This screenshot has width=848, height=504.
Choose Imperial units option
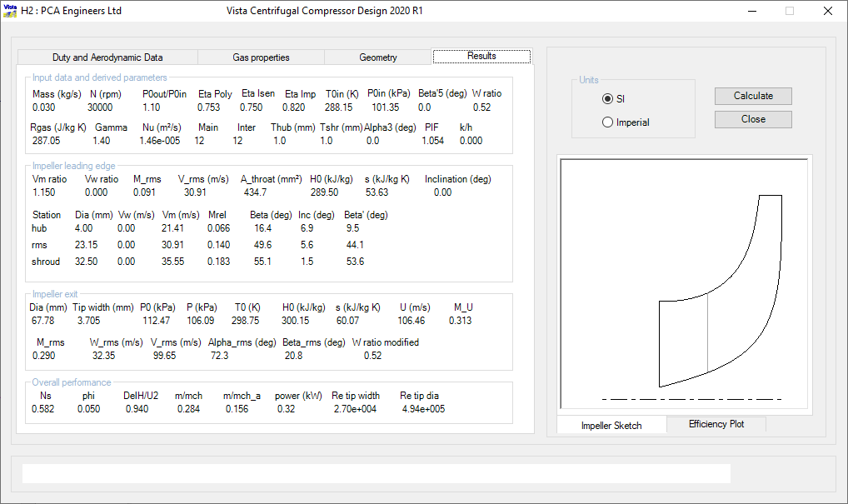(607, 122)
